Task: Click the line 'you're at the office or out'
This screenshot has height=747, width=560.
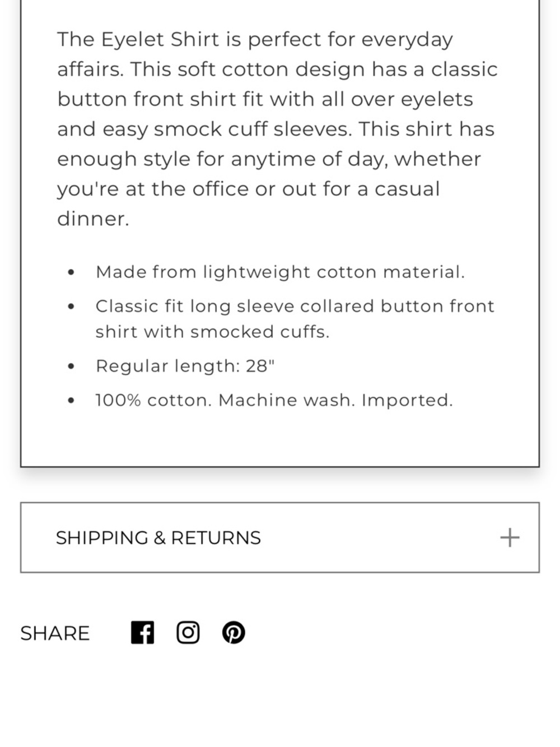Action: (249, 189)
